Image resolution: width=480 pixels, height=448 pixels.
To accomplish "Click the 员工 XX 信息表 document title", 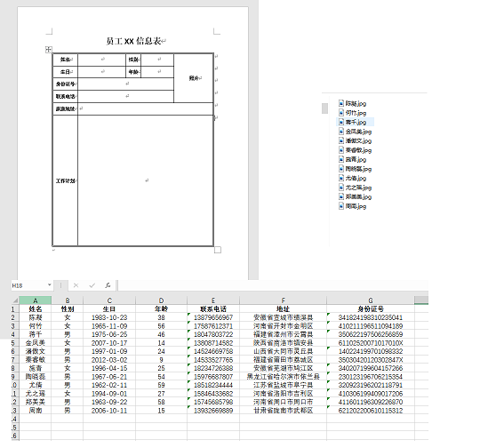I will coord(133,41).
